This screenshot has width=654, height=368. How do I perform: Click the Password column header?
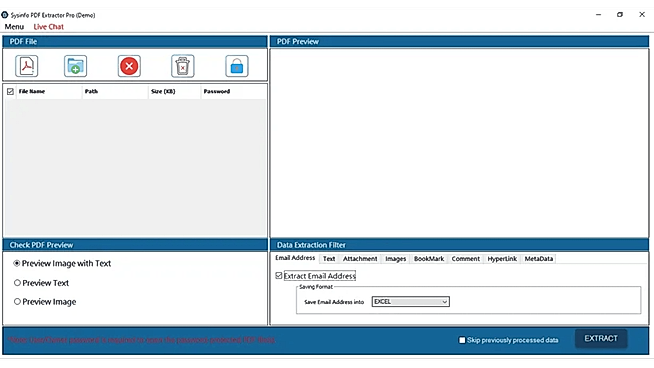[x=233, y=91]
